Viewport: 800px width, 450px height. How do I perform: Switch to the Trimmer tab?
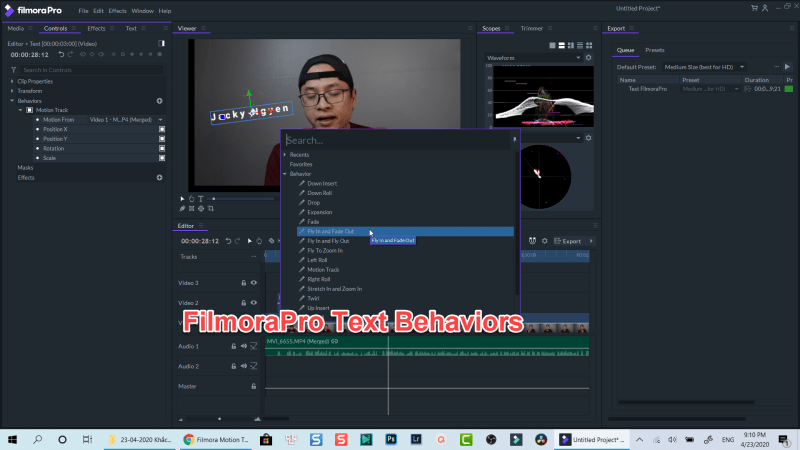532,29
